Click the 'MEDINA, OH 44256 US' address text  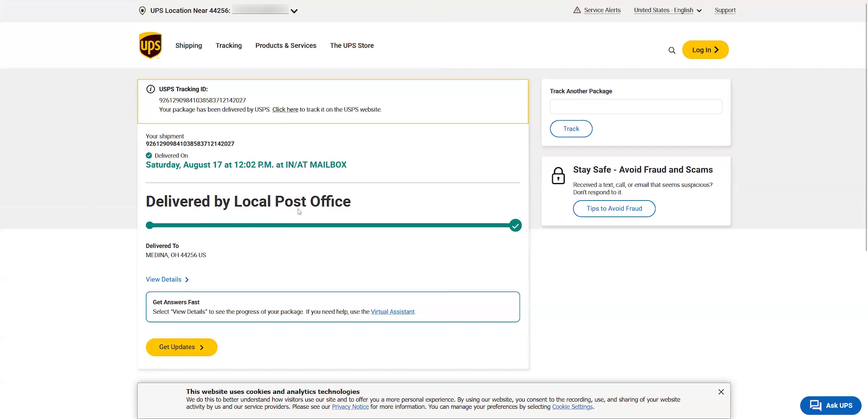click(176, 255)
